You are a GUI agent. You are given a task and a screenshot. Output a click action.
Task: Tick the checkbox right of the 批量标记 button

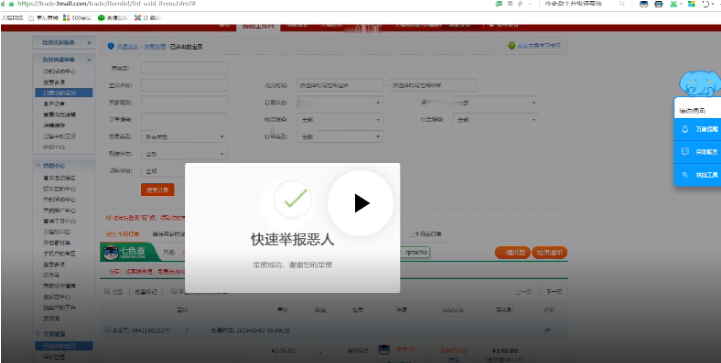[174, 291]
